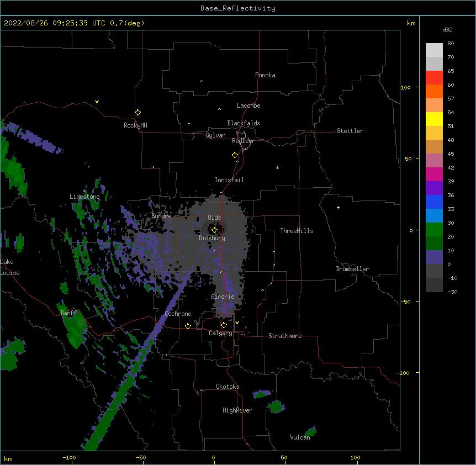The image size is (476, 465).
Task: Click the Airdrie city label
Action: click(223, 297)
